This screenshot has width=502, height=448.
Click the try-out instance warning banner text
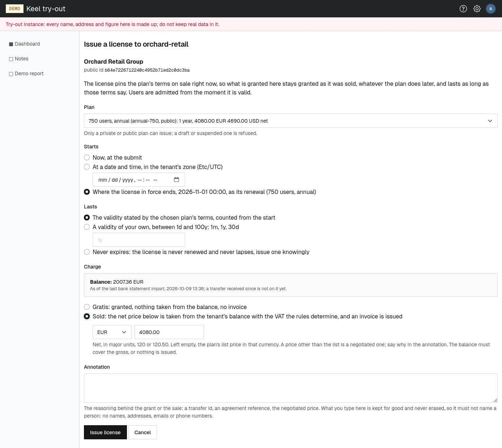[x=112, y=24]
